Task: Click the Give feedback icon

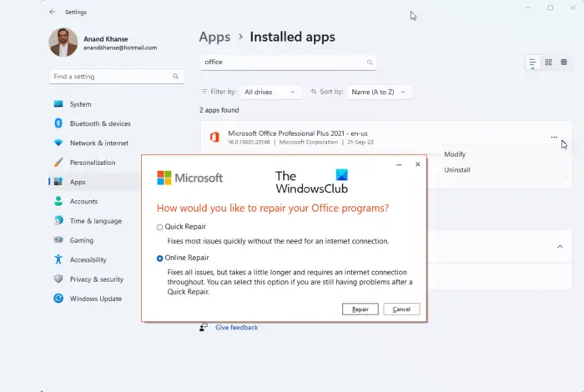Action: tap(203, 328)
